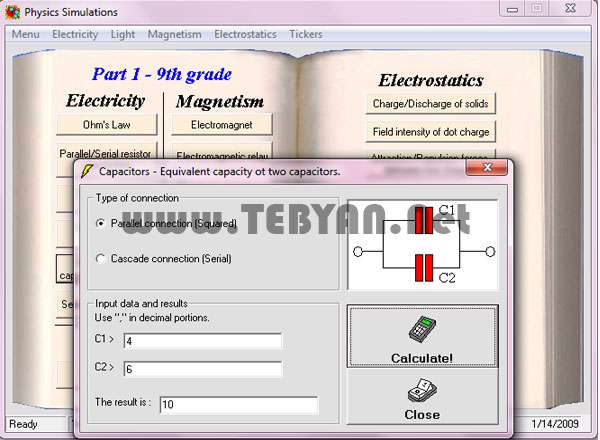Click the lightning bolt icon of Capacitors dialog

point(87,171)
